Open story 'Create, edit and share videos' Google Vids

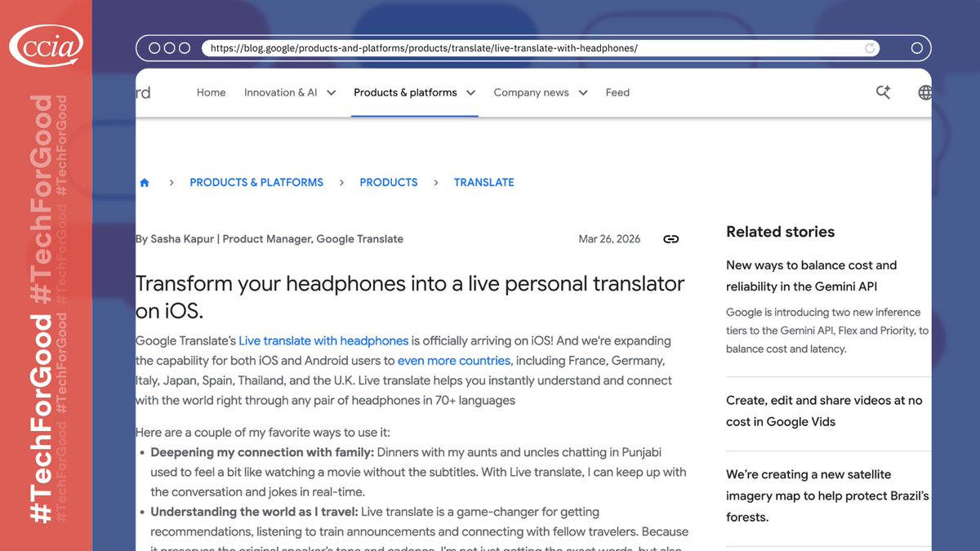[x=824, y=411]
